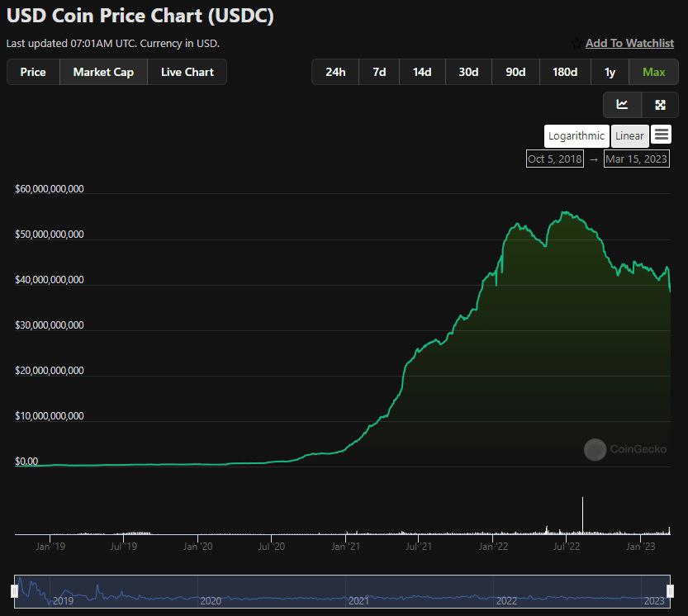This screenshot has width=688, height=616.
Task: Select the 90d range button
Action: [x=515, y=72]
